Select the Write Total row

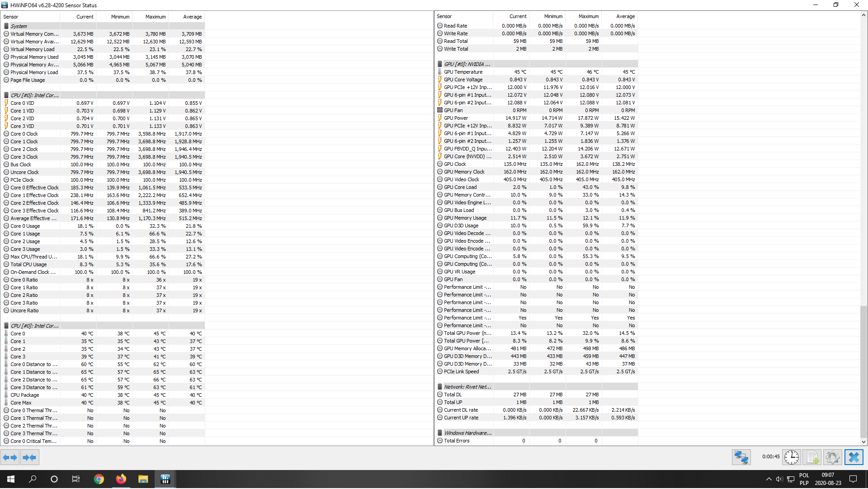[x=537, y=49]
